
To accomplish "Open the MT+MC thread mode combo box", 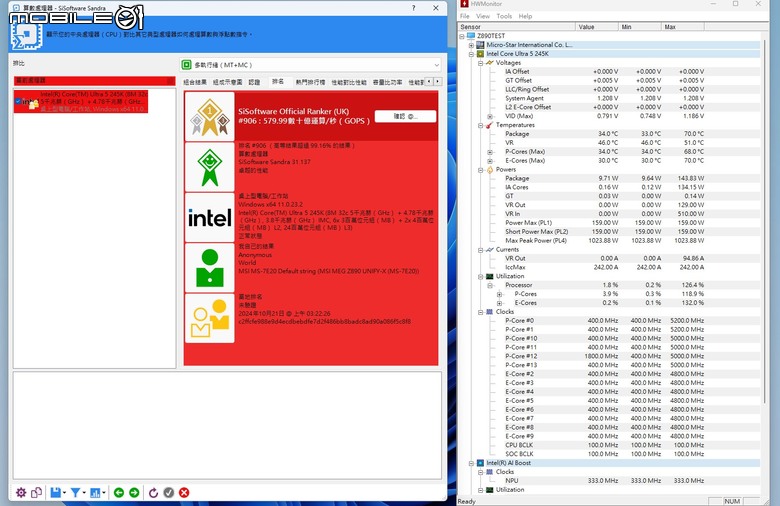I will tap(310, 65).
